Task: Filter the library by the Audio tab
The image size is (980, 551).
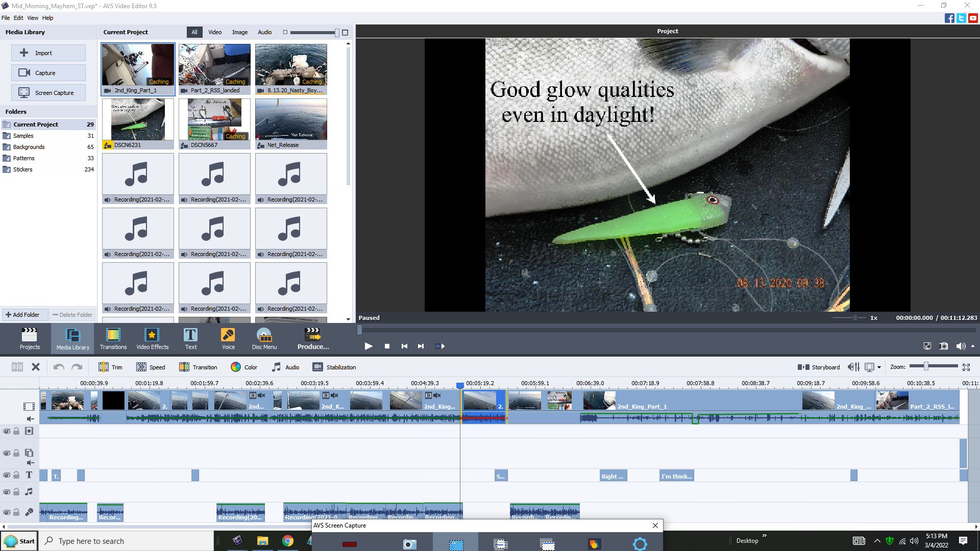Action: [264, 32]
